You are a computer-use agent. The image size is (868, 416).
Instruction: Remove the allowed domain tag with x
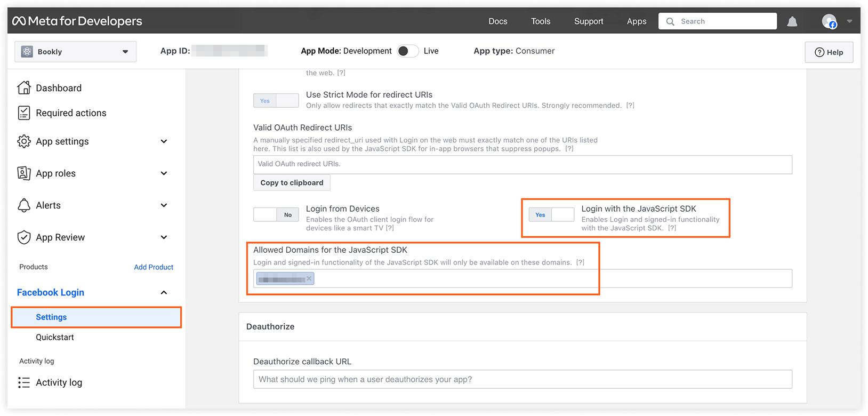tap(309, 278)
